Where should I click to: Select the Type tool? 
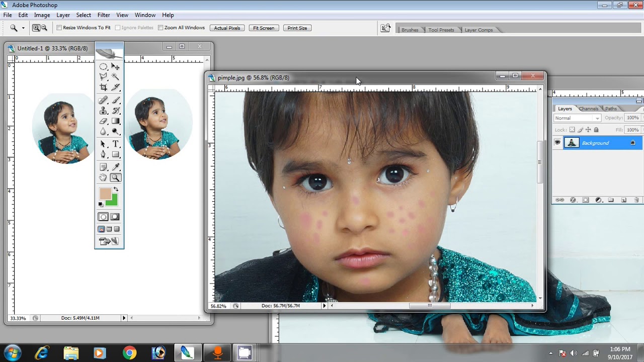116,144
